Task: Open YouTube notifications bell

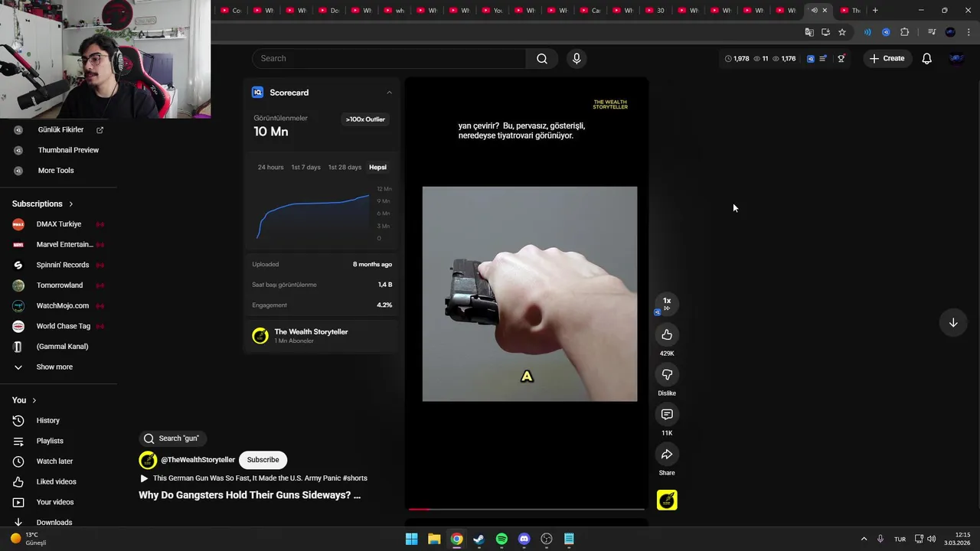Action: (926, 59)
